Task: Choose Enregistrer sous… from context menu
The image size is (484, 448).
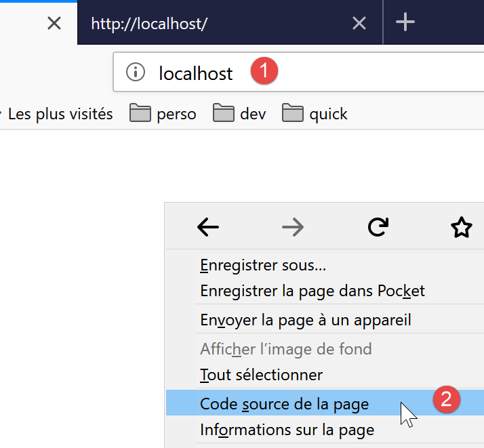Action: coord(263,265)
